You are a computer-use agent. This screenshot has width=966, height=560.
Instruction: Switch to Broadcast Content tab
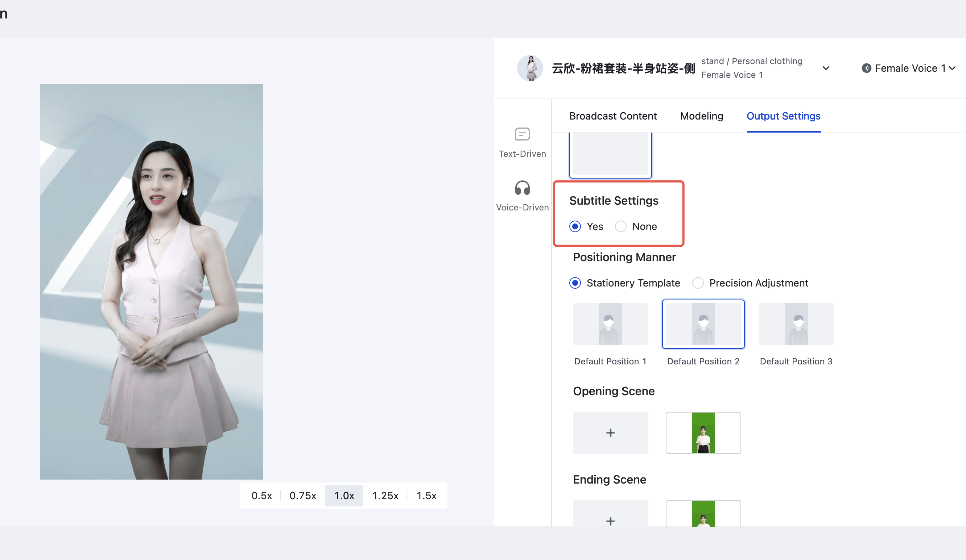tap(612, 116)
